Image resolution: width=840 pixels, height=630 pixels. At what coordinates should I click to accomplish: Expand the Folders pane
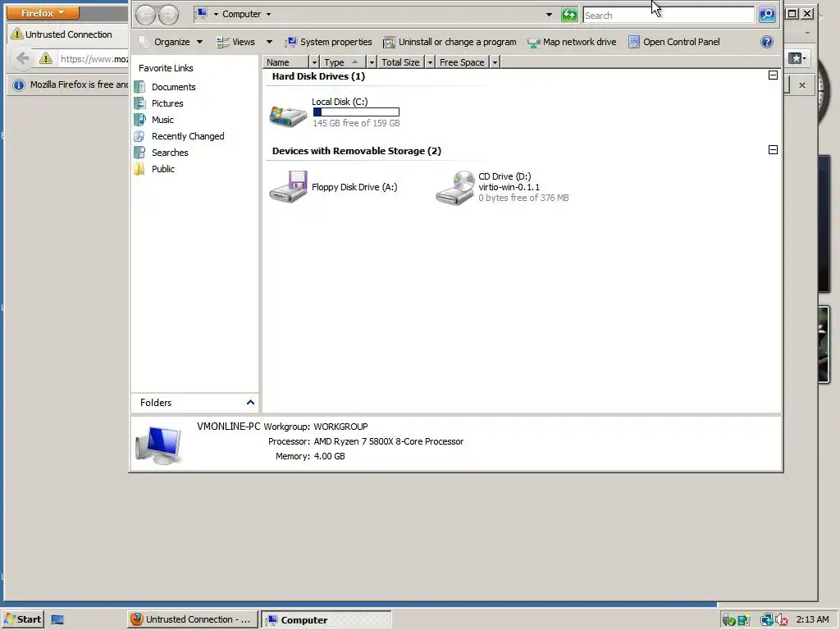point(249,402)
